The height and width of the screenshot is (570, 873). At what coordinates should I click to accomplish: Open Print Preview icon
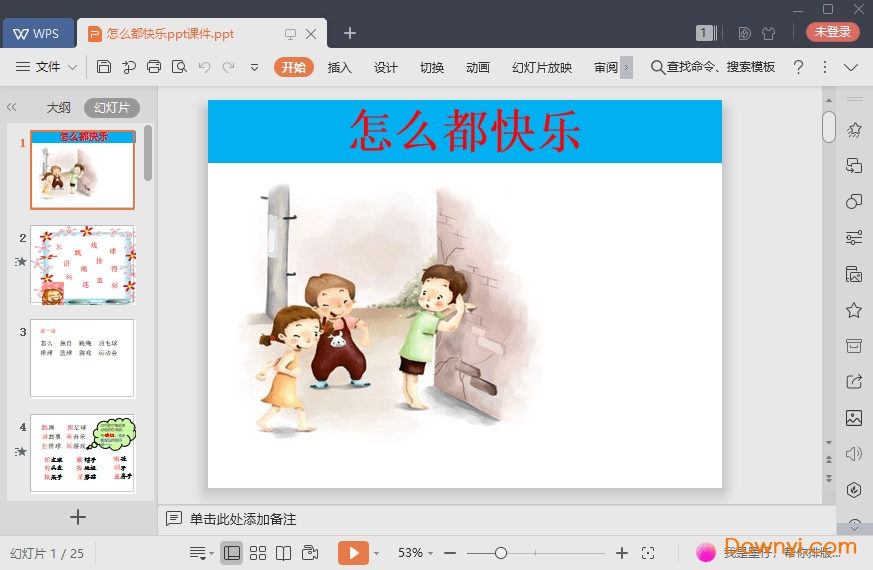point(179,67)
